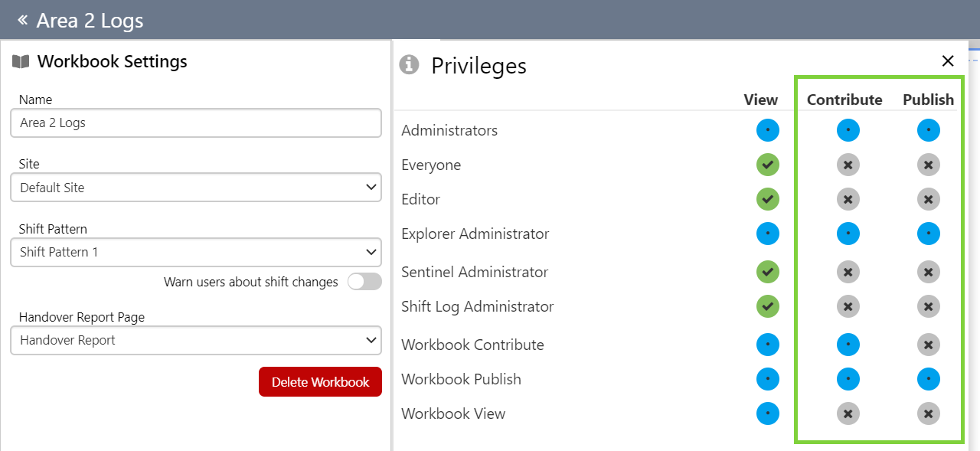The image size is (980, 451).
Task: Grant Everyone the Contribute privilege
Action: pos(848,165)
